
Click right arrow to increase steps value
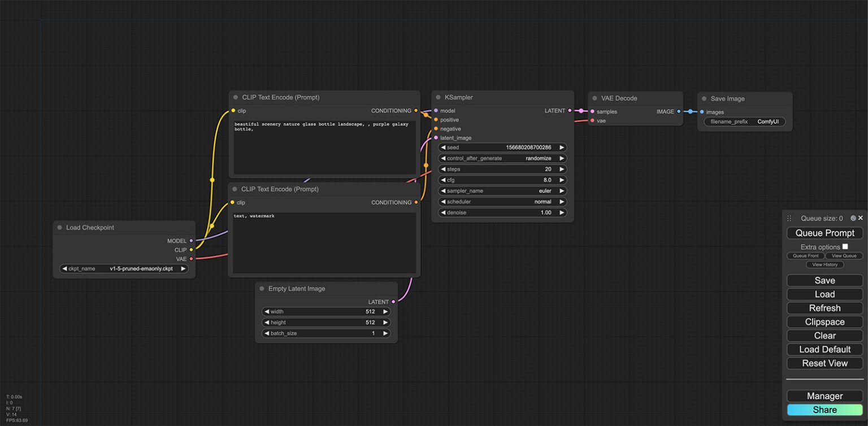click(562, 169)
